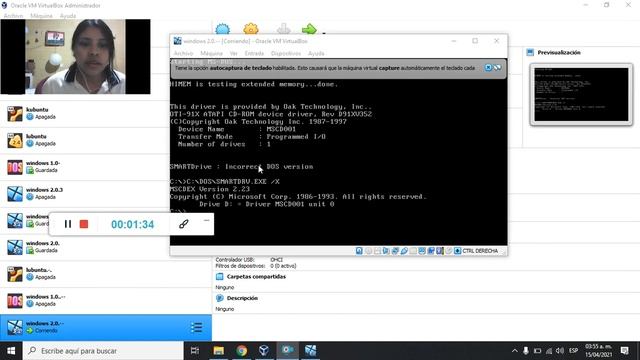Open Task View from taskbar
This screenshot has height=360, width=640.
[195, 351]
